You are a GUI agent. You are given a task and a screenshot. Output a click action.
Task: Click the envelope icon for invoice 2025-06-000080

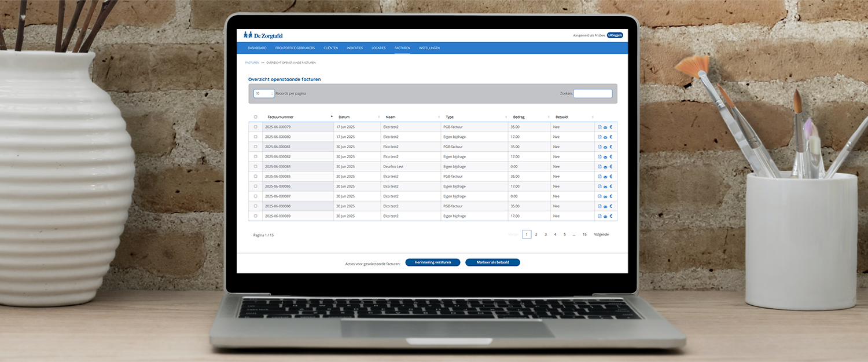click(605, 137)
